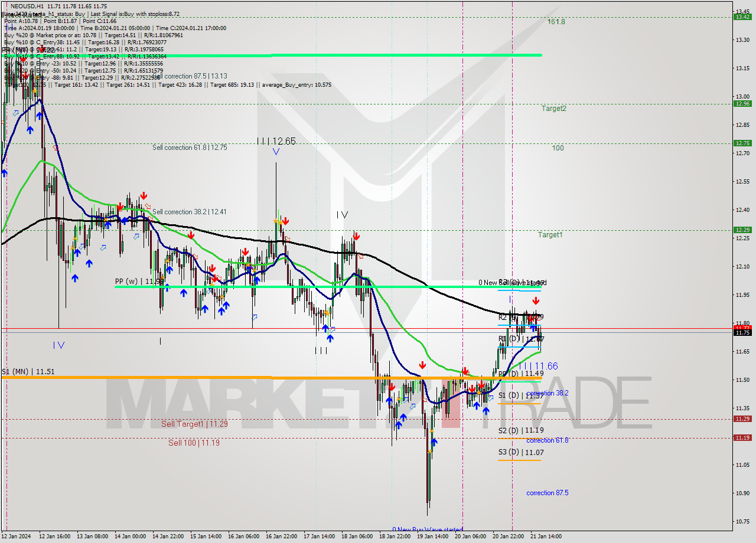Click 'Sell correction 87.5 | 13.13' label

click(190, 76)
